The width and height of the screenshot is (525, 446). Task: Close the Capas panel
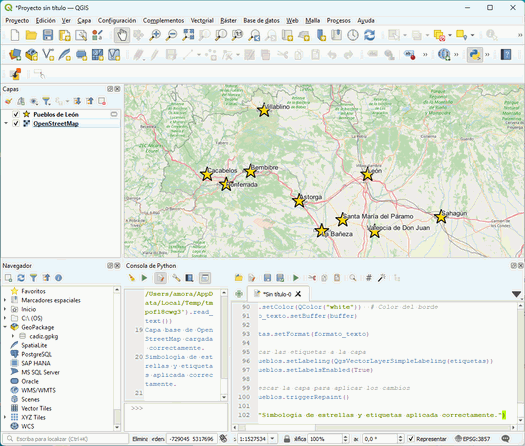(x=117, y=89)
